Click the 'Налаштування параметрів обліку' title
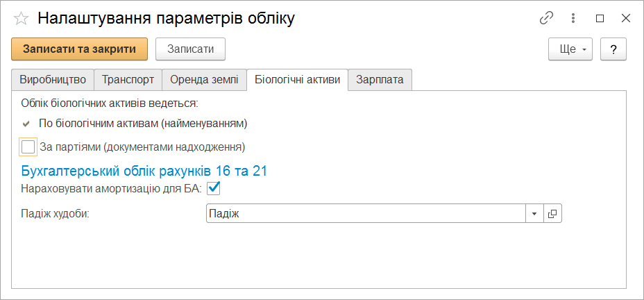The image size is (644, 300). coord(166,19)
